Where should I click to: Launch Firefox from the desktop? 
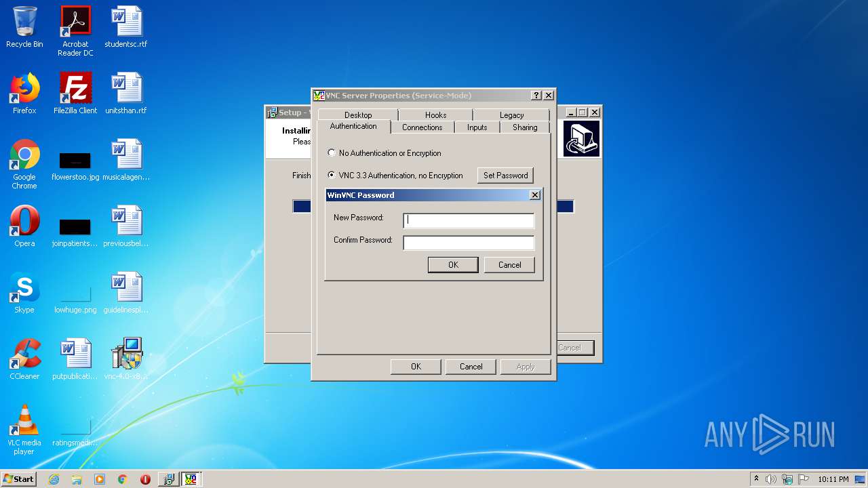click(24, 94)
